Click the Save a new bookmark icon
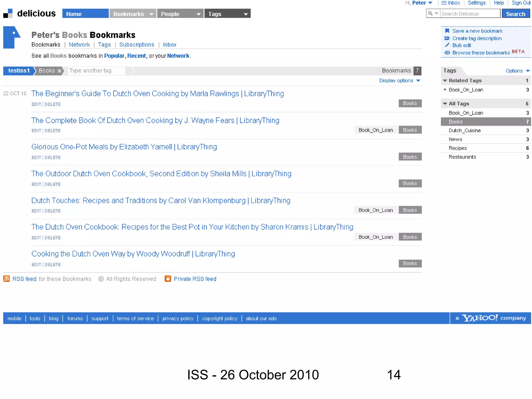Viewport: 532px width, 399px height. pyautogui.click(x=447, y=31)
